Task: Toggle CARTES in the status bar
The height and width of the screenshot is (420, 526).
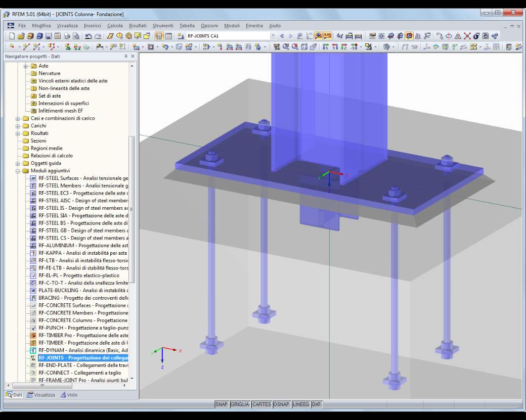Action: pos(261,404)
